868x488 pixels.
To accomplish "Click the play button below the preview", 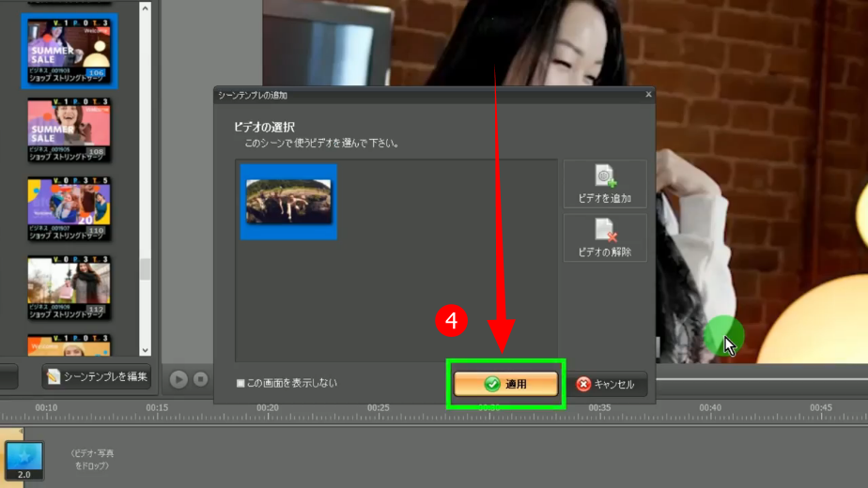I will (x=178, y=379).
